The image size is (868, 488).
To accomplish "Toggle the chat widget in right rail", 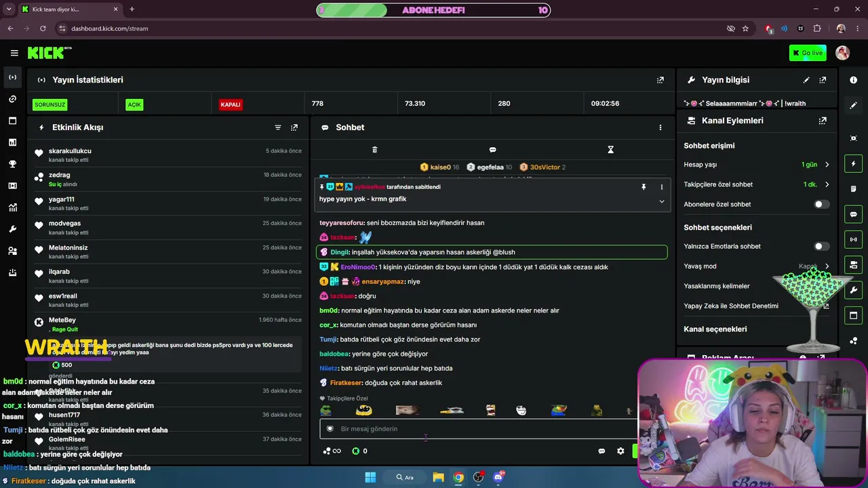I will (853, 214).
